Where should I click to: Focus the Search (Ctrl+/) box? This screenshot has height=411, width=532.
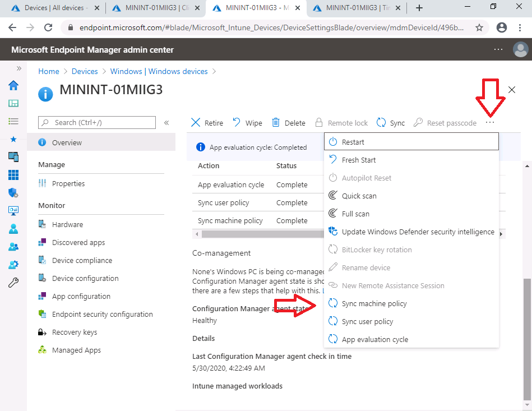97,123
